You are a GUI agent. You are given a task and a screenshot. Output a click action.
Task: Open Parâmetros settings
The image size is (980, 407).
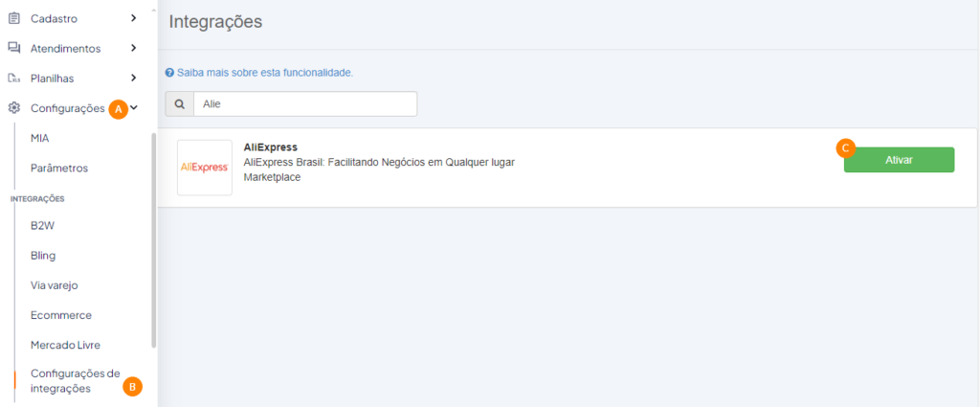59,169
